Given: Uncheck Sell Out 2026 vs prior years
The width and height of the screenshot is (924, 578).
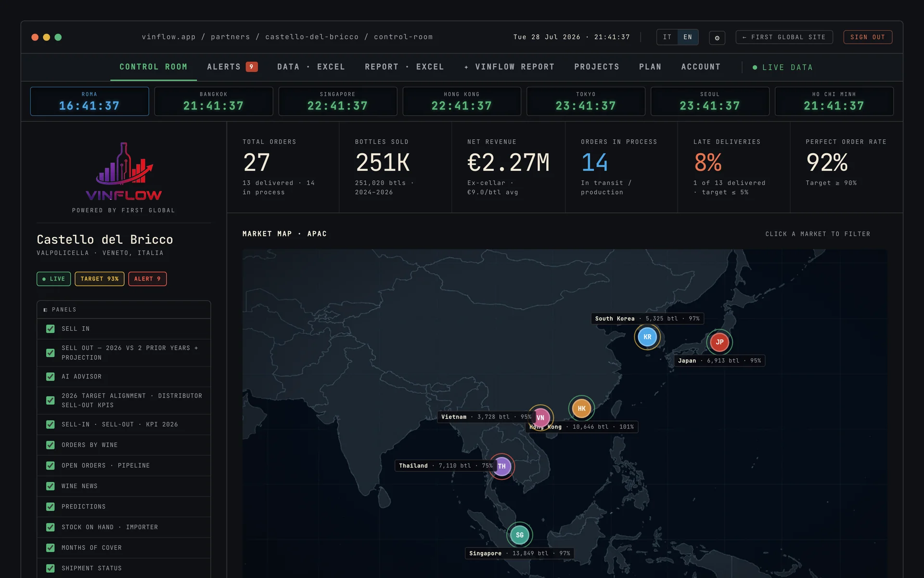Looking at the screenshot, I should tap(50, 353).
